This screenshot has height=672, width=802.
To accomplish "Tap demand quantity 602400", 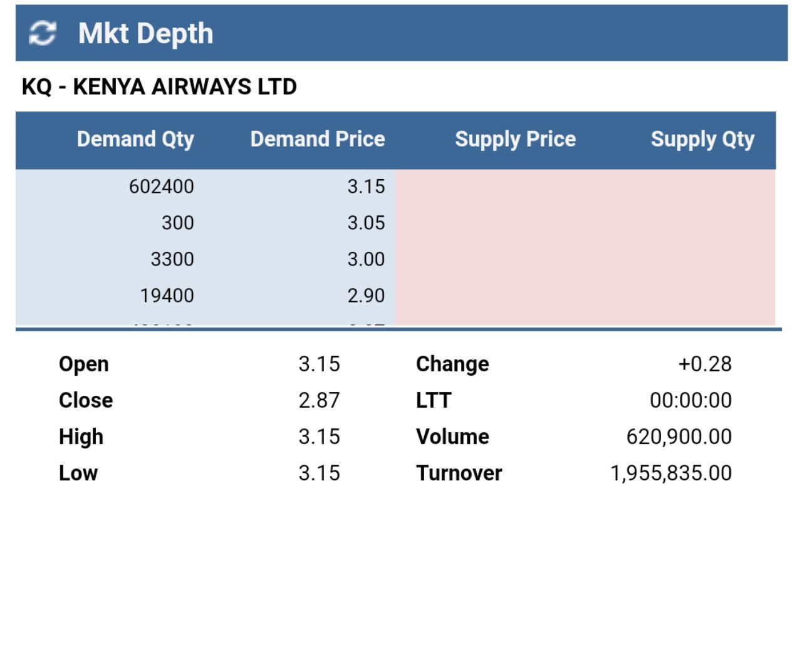I will (x=162, y=187).
